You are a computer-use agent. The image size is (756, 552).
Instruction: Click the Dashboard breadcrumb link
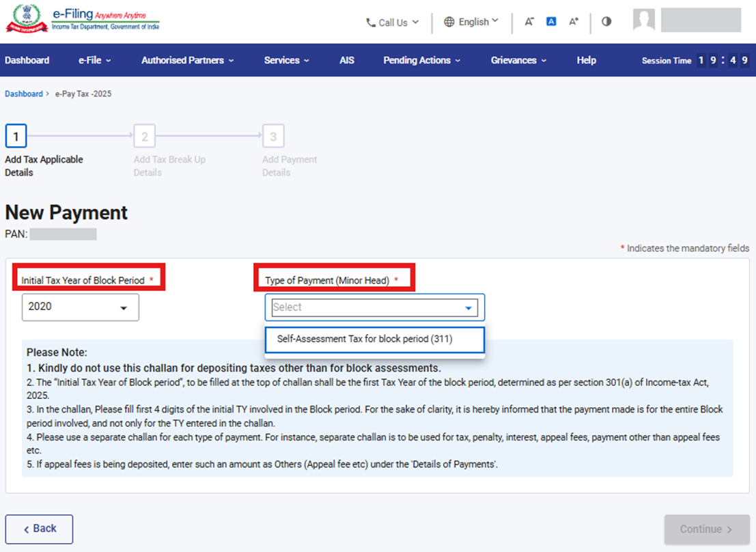[23, 94]
